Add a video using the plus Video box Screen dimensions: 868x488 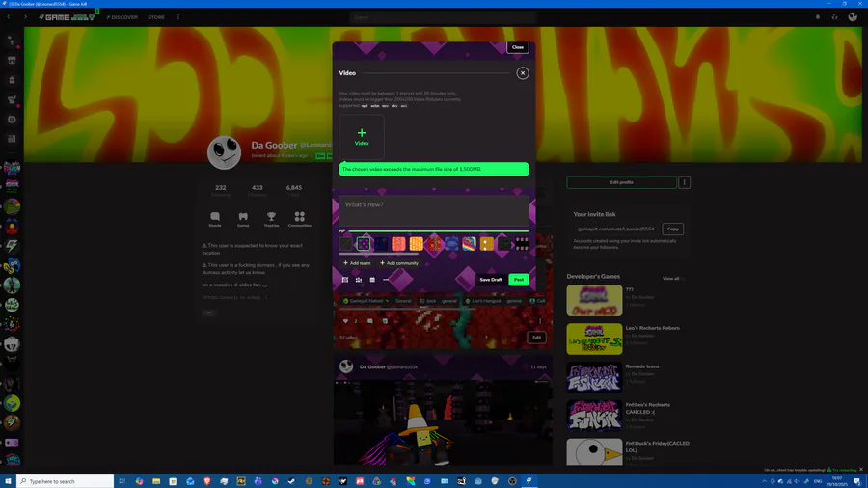362,137
